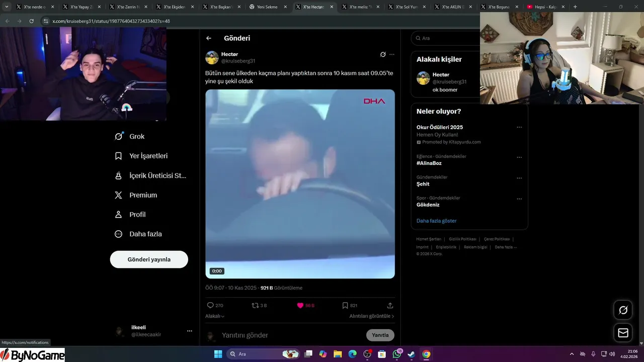Open site information icon in address bar
Screen dimensions: 644x362
click(46, 21)
